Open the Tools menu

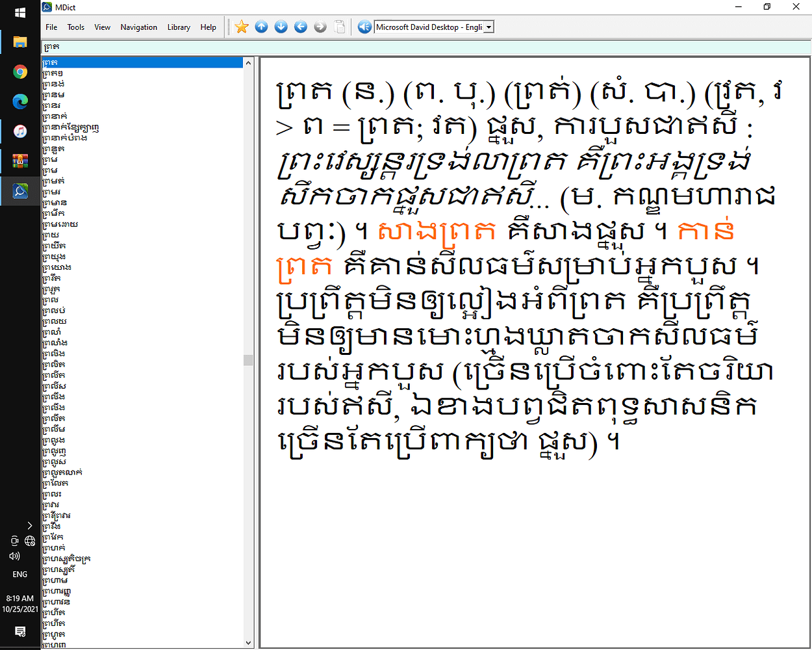75,27
